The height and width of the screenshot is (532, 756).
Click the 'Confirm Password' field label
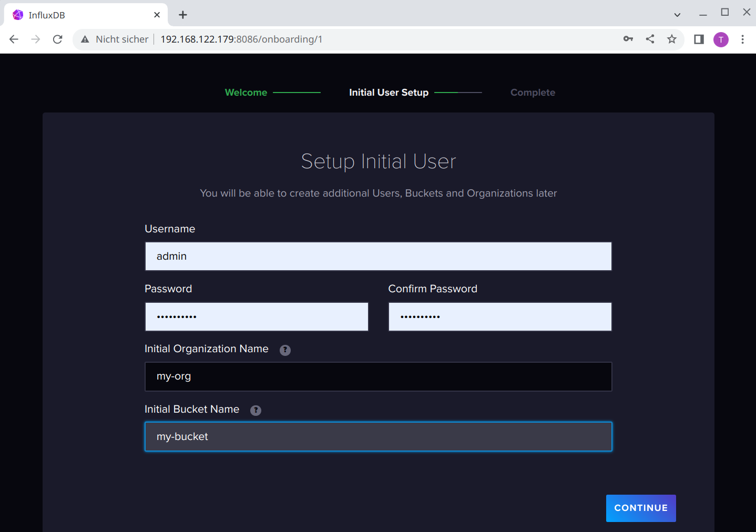pos(433,289)
